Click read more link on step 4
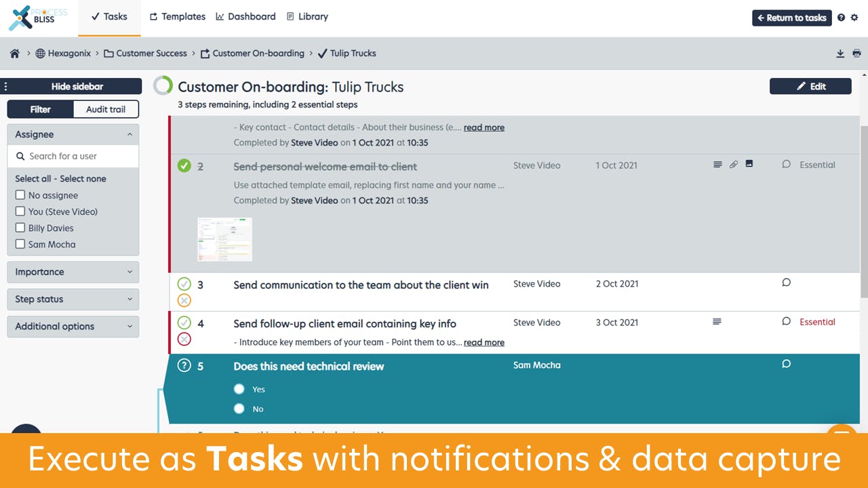 484,342
